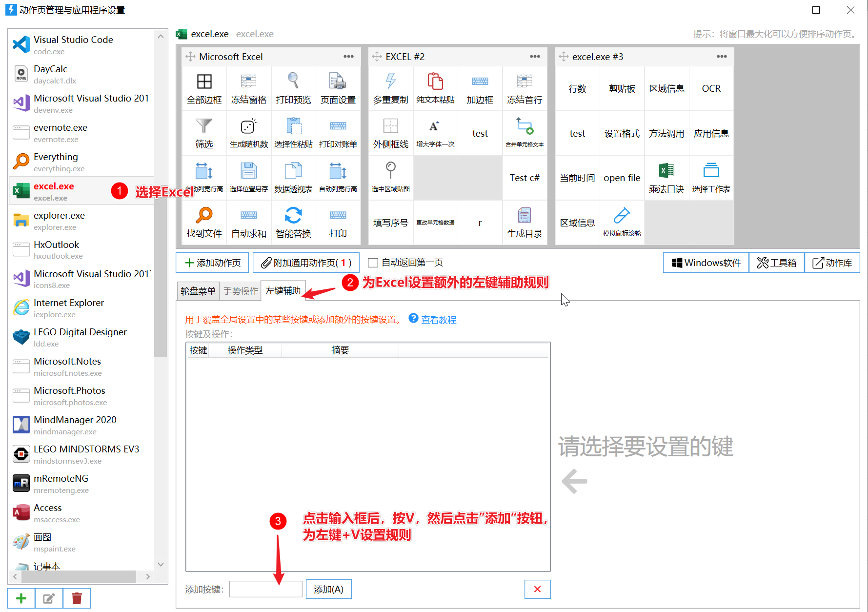This screenshot has height=612, width=868.
Task: Open the 查看教程 link
Action: pyautogui.click(x=438, y=320)
